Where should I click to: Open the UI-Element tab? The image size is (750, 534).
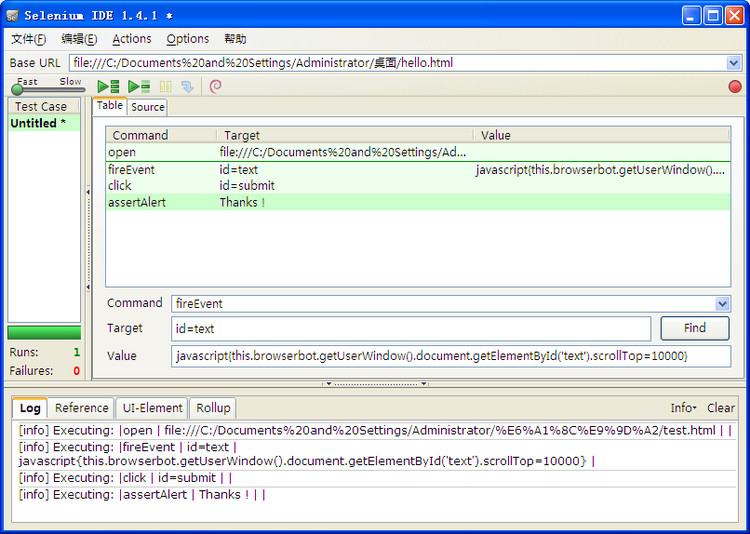pyautogui.click(x=152, y=408)
